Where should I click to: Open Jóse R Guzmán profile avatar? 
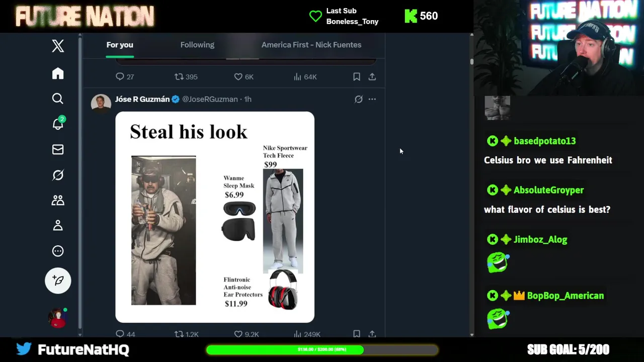101,104
